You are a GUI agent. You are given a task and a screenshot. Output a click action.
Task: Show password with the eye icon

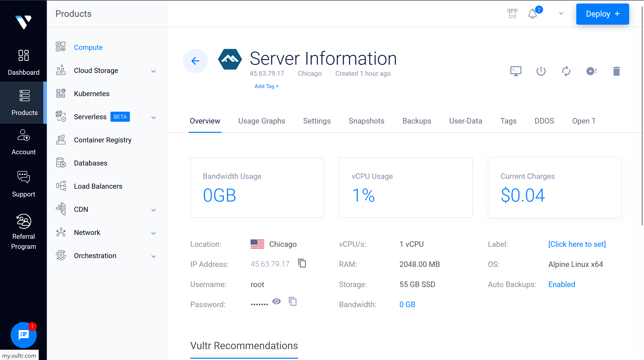point(276,301)
